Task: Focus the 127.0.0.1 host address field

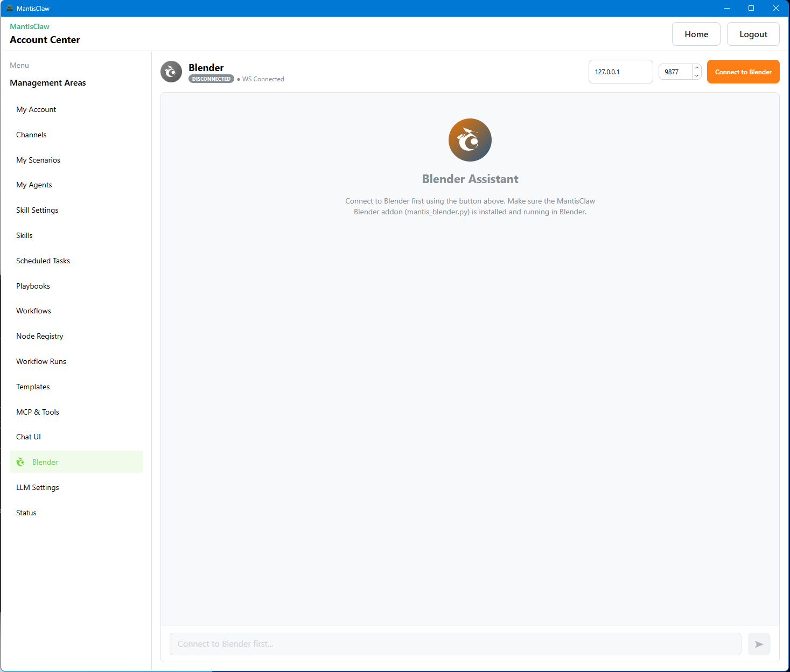Action: click(x=620, y=72)
